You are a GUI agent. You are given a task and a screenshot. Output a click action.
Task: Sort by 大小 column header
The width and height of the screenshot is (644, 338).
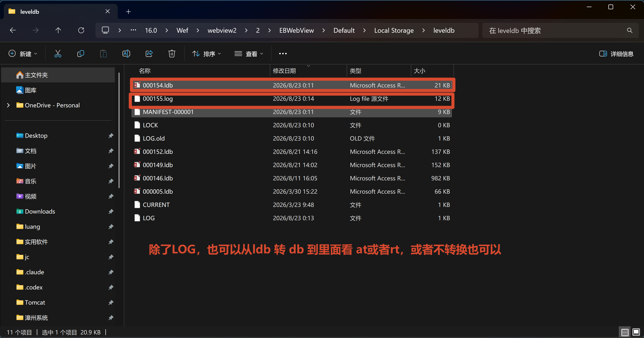[x=432, y=71]
